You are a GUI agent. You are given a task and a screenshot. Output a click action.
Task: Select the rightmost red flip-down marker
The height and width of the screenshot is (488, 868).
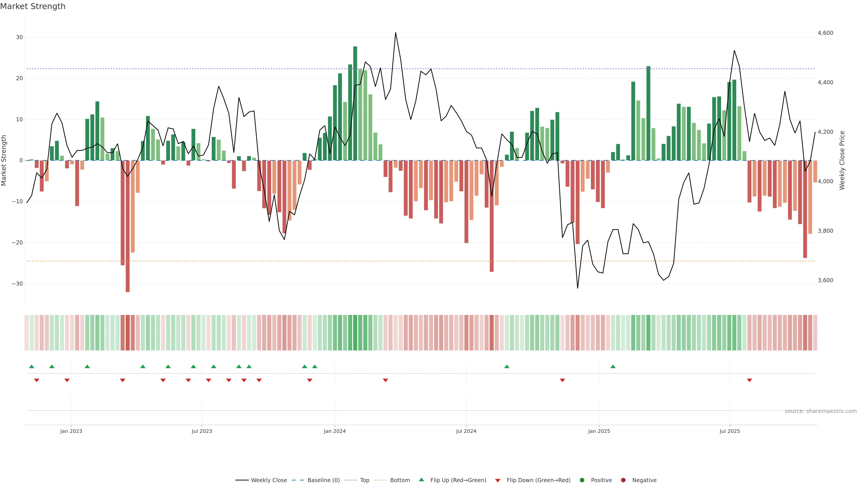click(x=749, y=380)
